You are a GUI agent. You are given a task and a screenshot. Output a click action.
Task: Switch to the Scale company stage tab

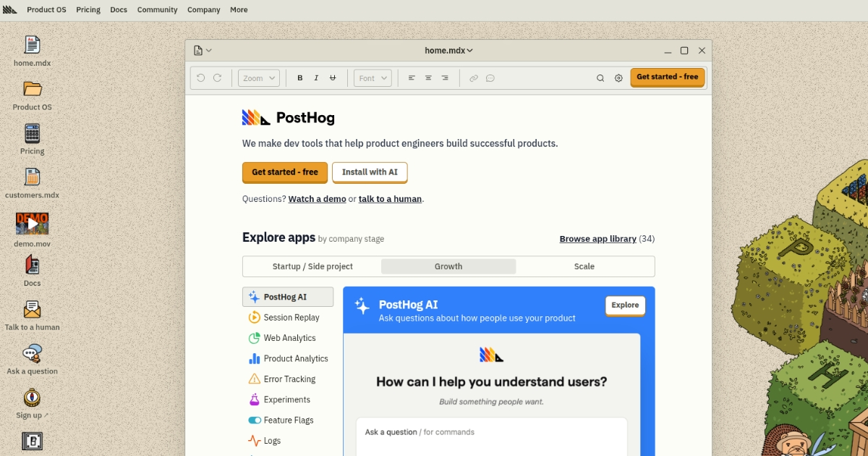tap(584, 266)
